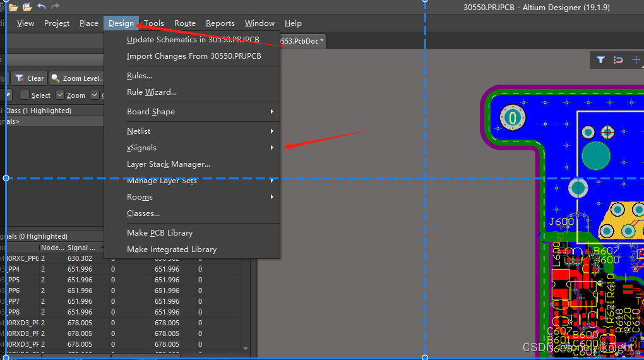Screen dimensions: 644x360
Task: Select the _PP6 net row
Action: pos(121,291)
